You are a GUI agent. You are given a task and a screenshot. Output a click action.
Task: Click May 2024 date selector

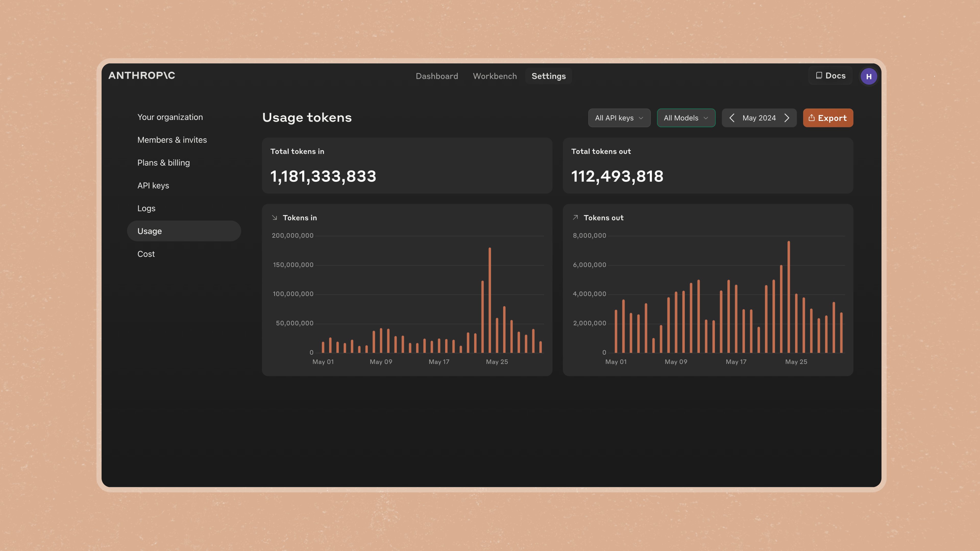pos(759,118)
